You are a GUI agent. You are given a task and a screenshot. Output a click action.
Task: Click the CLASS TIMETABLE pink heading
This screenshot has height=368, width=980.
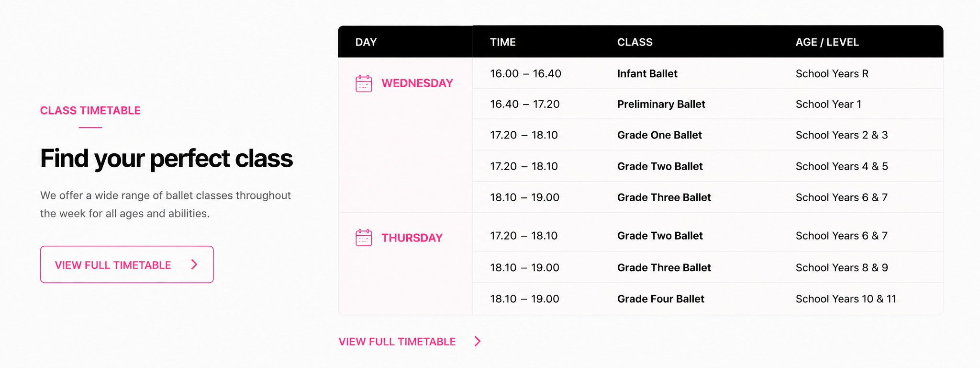(x=90, y=111)
